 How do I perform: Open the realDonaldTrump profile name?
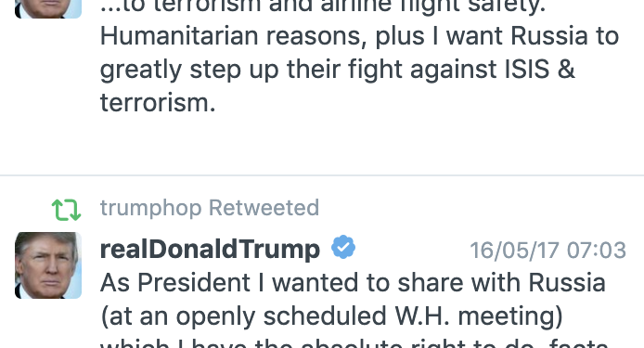(x=210, y=249)
